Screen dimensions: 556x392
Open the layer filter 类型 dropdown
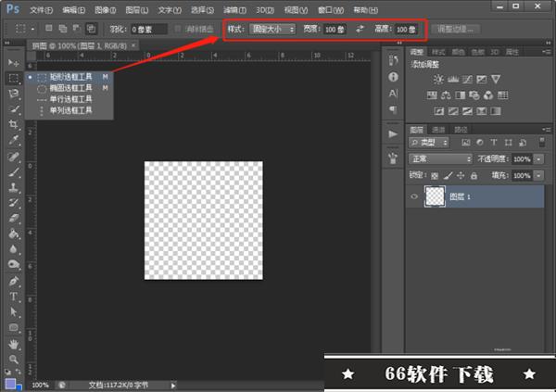point(429,143)
